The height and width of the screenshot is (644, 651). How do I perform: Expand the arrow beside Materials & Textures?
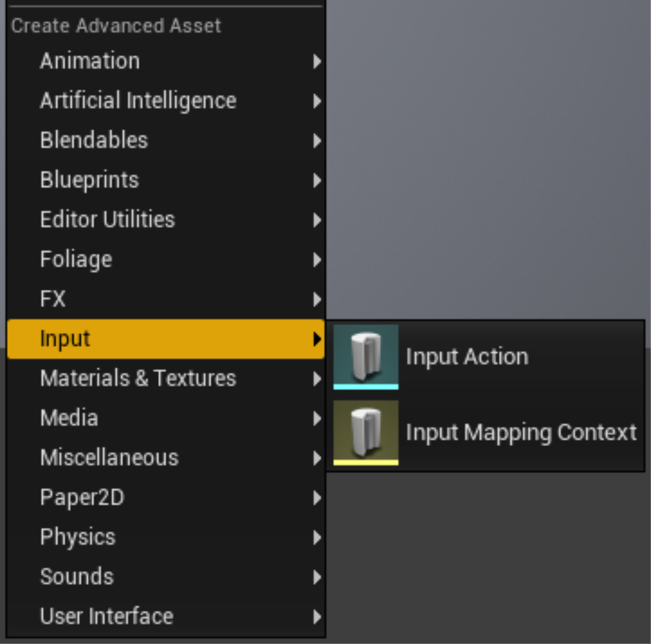pyautogui.click(x=317, y=378)
